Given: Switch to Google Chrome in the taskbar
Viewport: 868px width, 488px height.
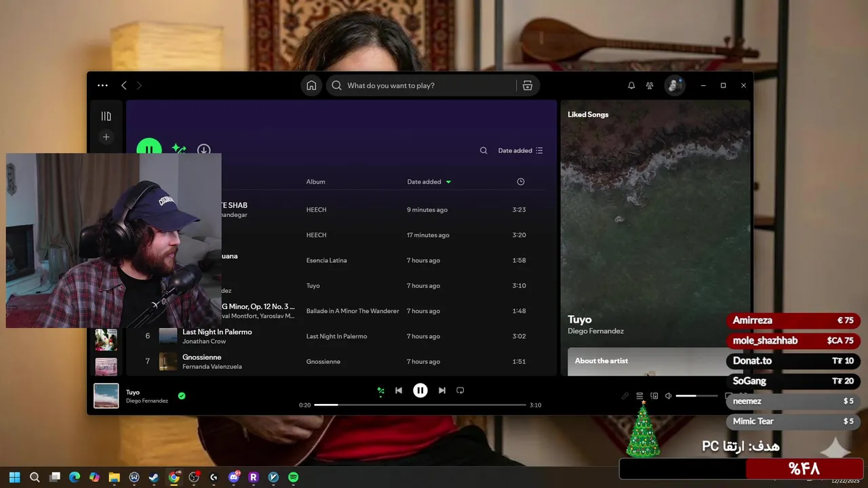Looking at the screenshot, I should tap(174, 477).
